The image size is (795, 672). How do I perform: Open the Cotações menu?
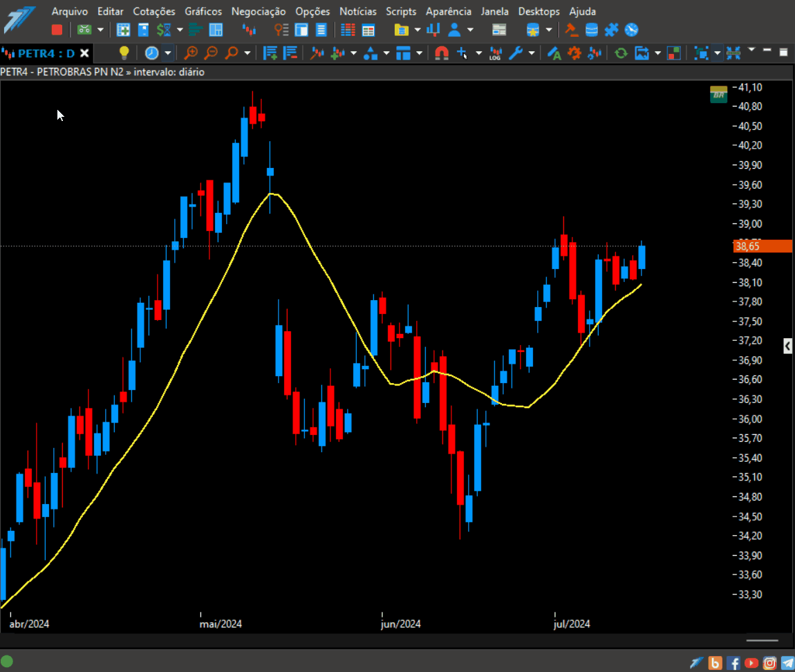154,11
